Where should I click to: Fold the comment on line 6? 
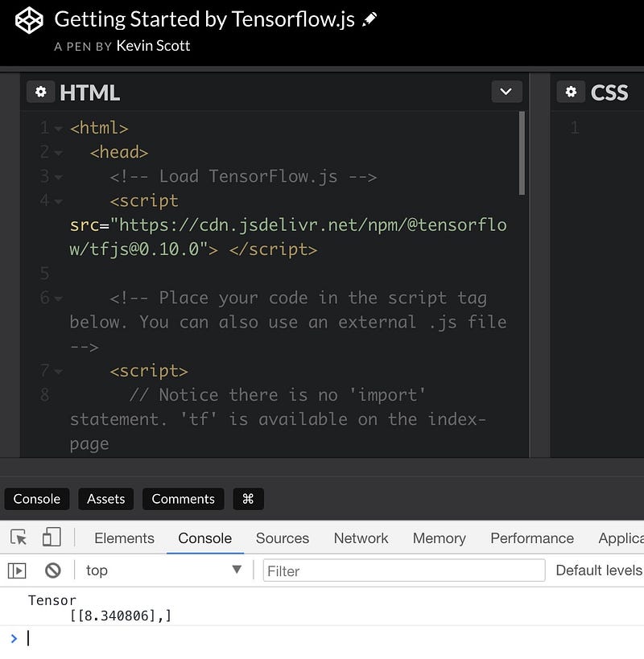pyautogui.click(x=59, y=299)
